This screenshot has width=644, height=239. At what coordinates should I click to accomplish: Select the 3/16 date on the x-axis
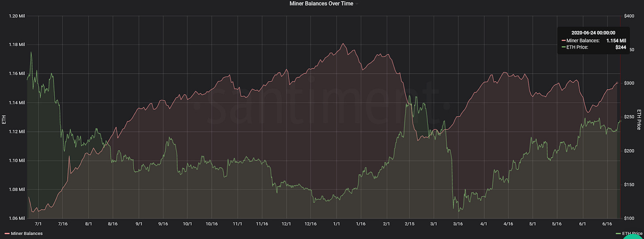(x=458, y=224)
